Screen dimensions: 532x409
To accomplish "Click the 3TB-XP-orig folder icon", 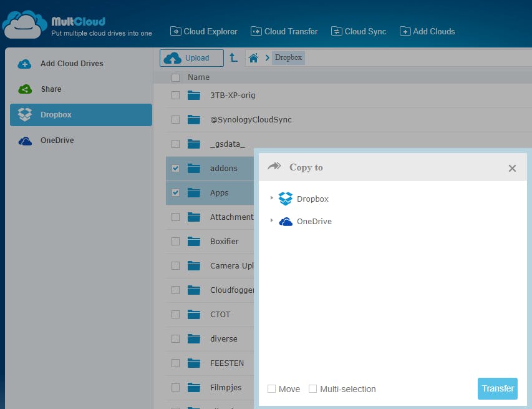I will click(x=194, y=96).
